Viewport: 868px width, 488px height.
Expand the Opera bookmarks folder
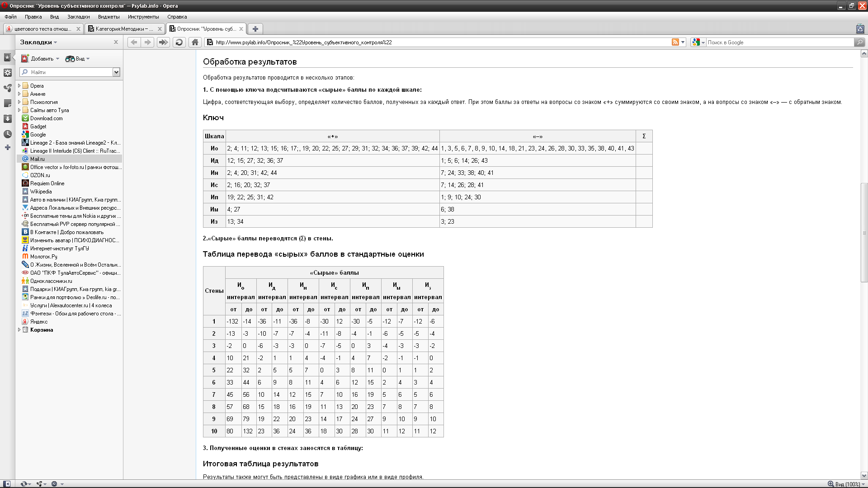pyautogui.click(x=19, y=85)
